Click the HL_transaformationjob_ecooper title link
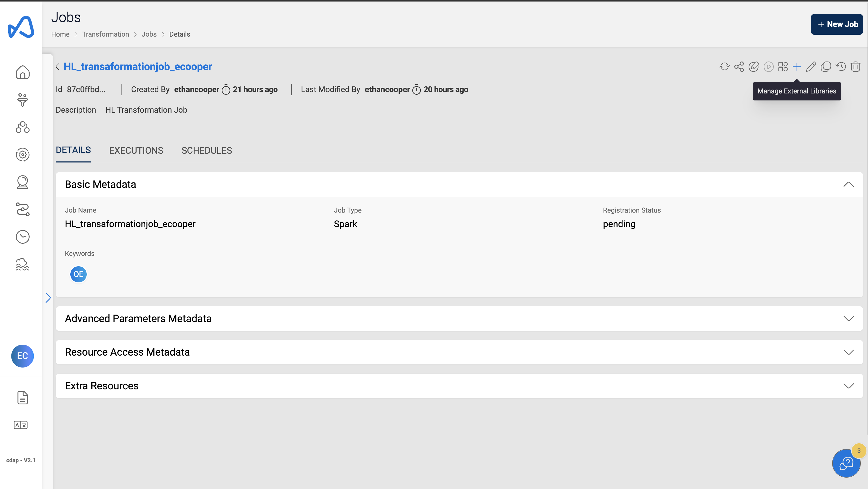The width and height of the screenshot is (868, 489). [x=138, y=67]
